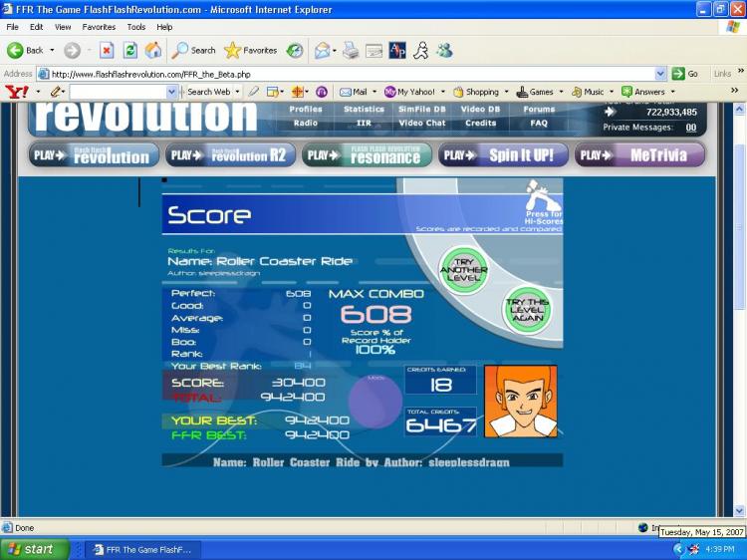The image size is (747, 560).
Task: Open the History clock icon
Action: pos(295,50)
